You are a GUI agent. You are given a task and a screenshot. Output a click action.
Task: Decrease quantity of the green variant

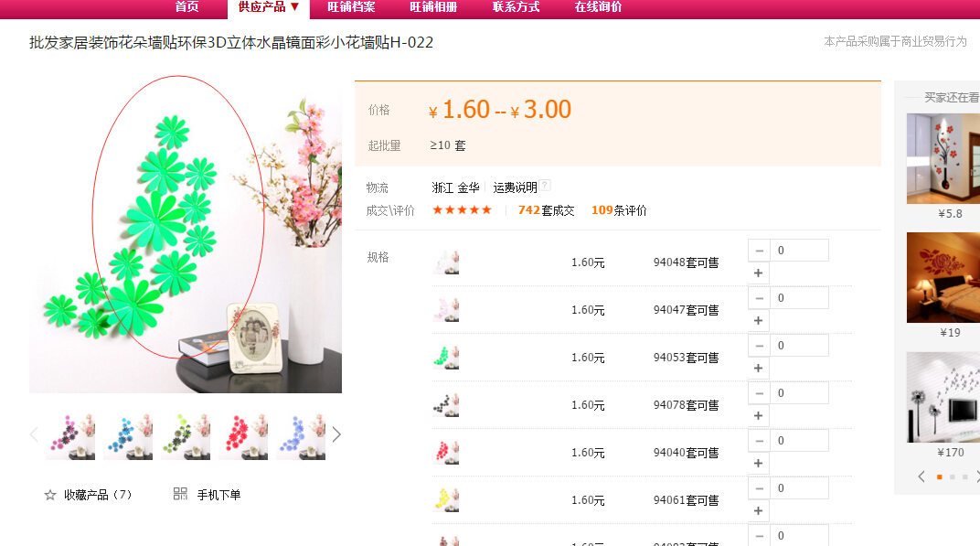[x=760, y=345]
